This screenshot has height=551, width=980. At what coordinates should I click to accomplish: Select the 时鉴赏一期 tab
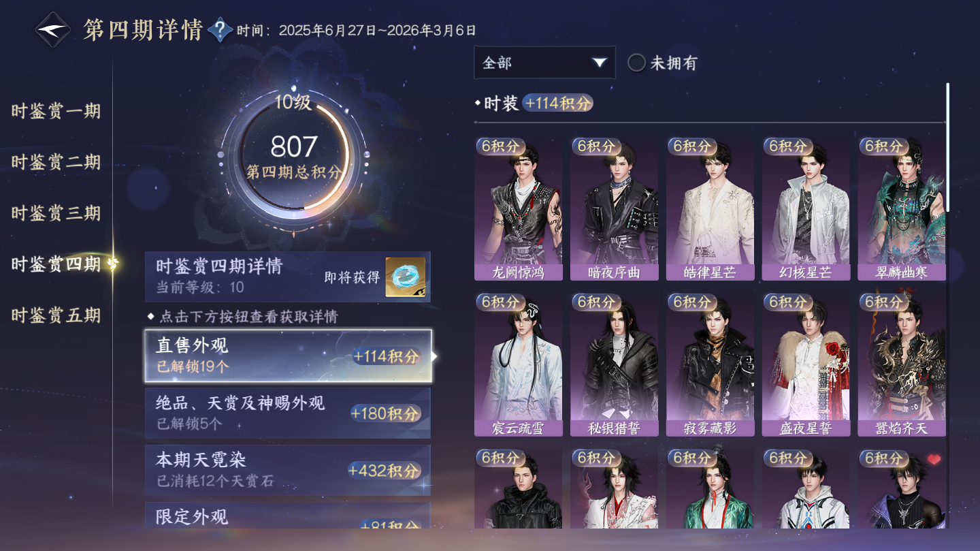(x=56, y=111)
